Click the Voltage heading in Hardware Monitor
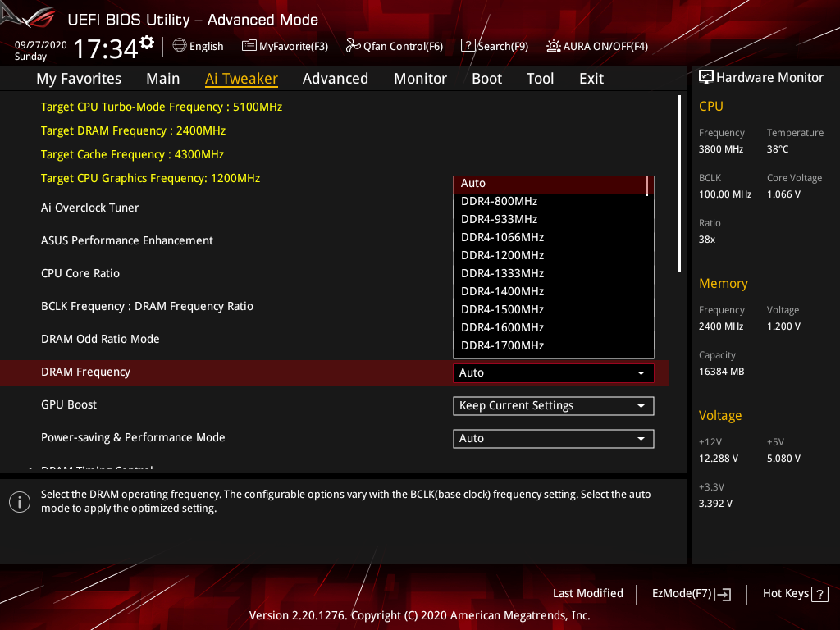This screenshot has height=630, width=840. click(720, 416)
